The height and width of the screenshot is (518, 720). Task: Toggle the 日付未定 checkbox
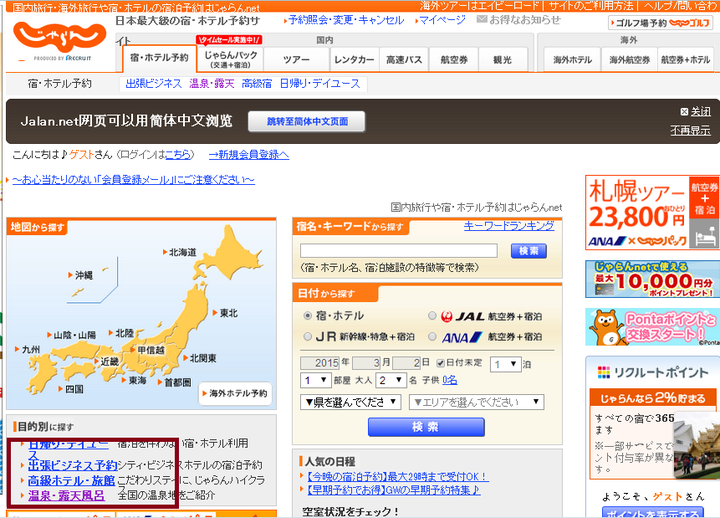440,363
